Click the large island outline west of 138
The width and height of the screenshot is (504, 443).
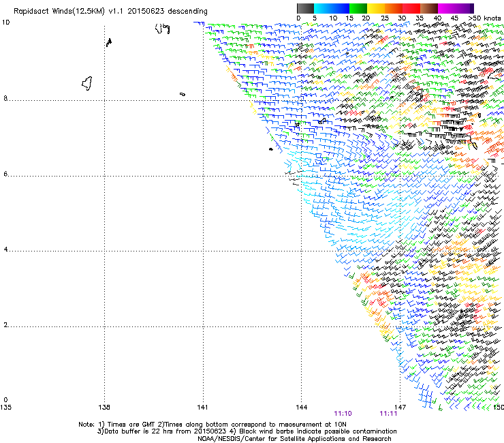tap(86, 83)
